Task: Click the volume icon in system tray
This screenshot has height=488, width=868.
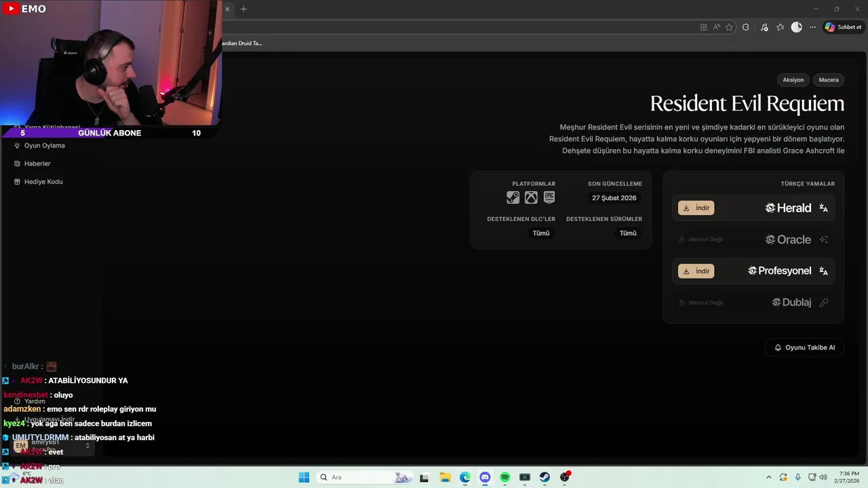Action: tap(823, 477)
